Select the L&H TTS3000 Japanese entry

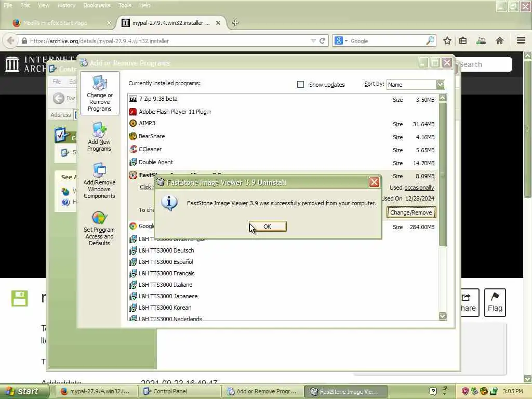168,296
